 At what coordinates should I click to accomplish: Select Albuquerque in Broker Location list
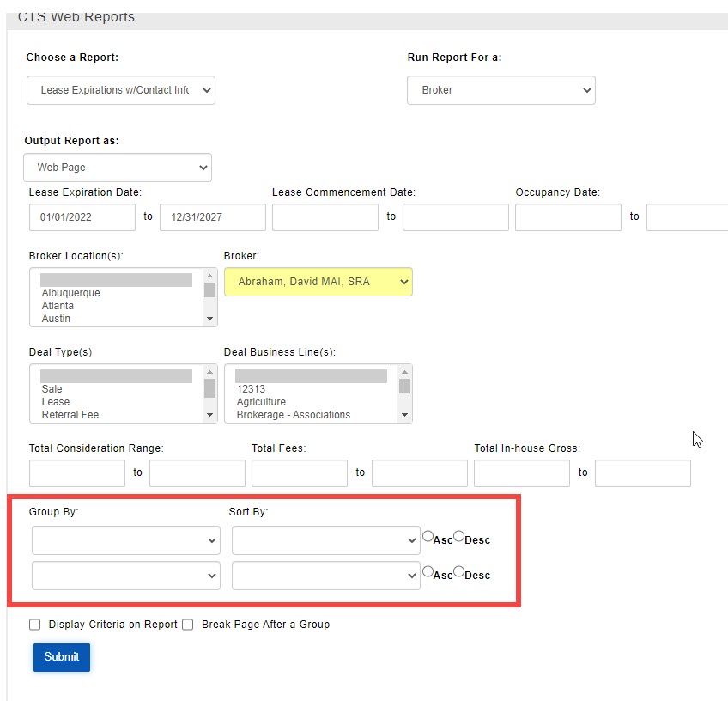coord(70,293)
